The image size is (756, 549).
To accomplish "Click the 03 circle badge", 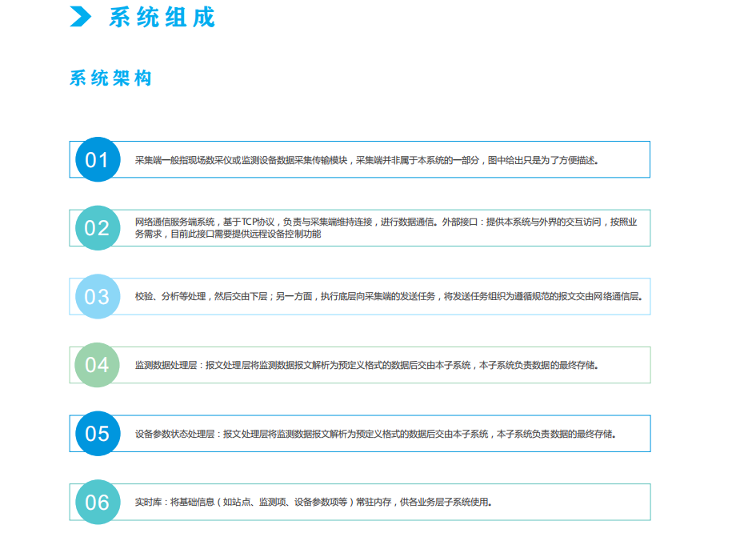I will [x=98, y=297].
